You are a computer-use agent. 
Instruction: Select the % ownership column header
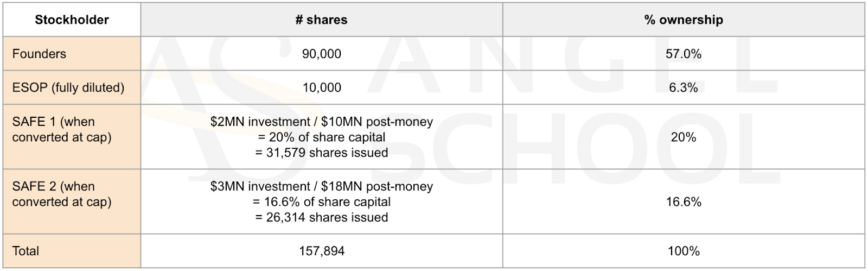(684, 20)
